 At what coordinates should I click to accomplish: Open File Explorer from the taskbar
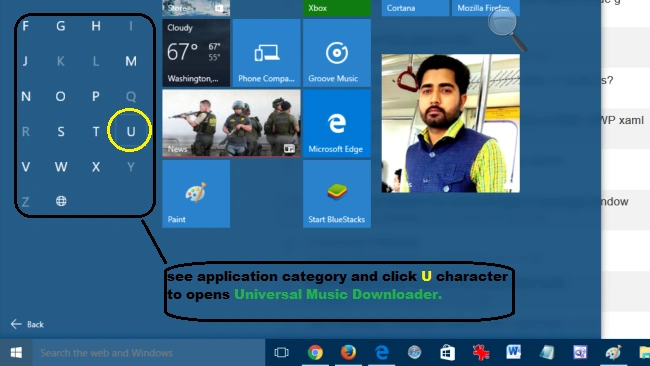pyautogui.click(x=644, y=353)
